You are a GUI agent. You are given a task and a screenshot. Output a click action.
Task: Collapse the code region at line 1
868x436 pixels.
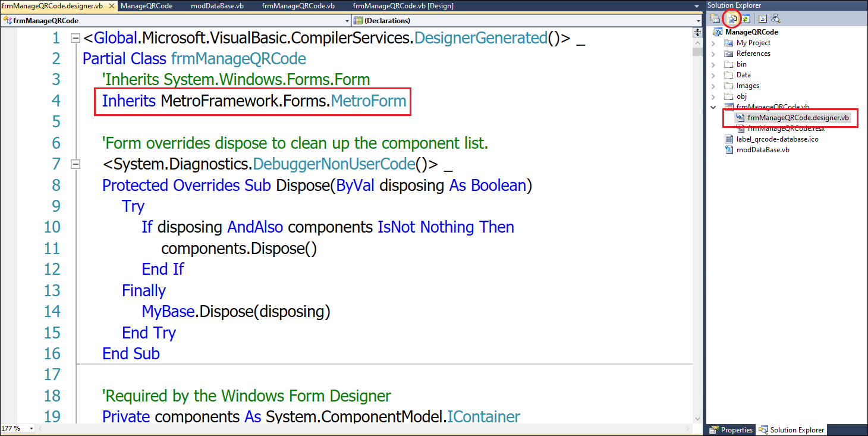point(75,39)
